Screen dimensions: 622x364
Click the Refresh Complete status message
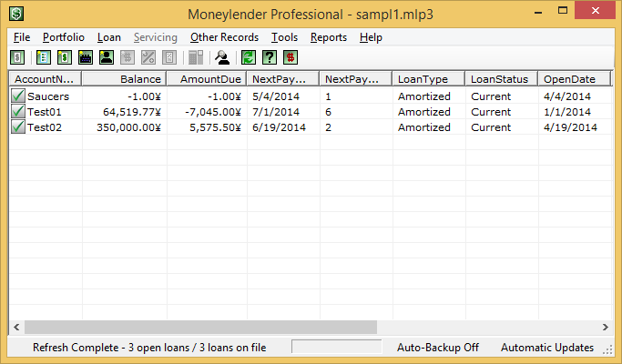pos(149,348)
